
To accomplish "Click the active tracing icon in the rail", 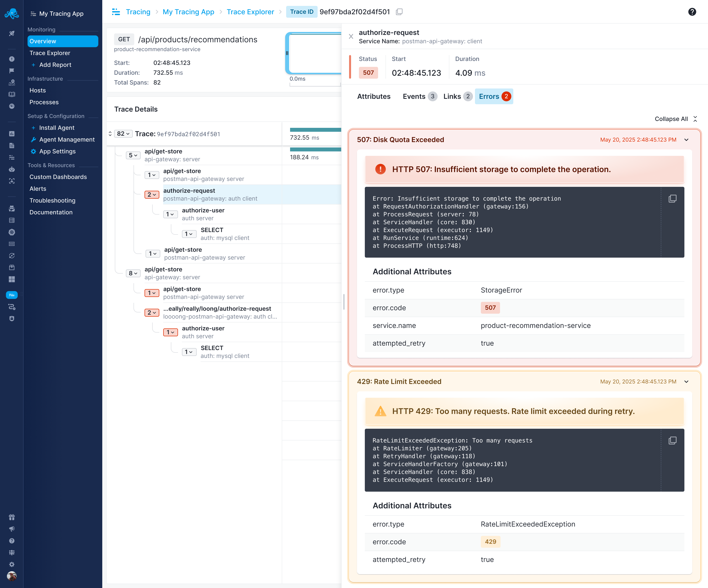I will tap(12, 295).
